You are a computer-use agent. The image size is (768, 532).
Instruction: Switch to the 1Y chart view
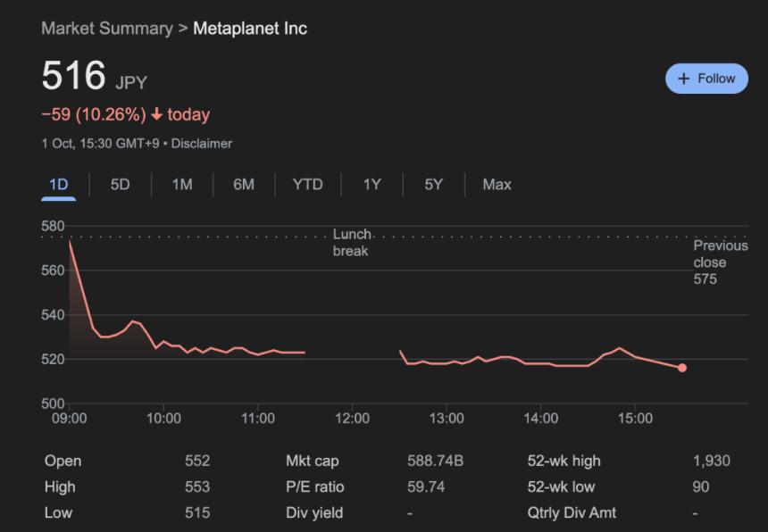coord(370,185)
